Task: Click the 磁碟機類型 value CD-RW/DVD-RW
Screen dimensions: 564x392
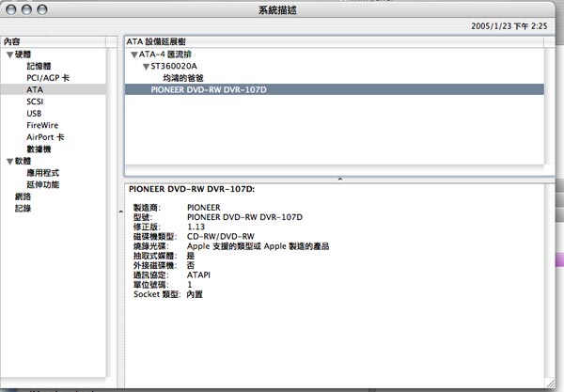Action: pyautogui.click(x=221, y=237)
